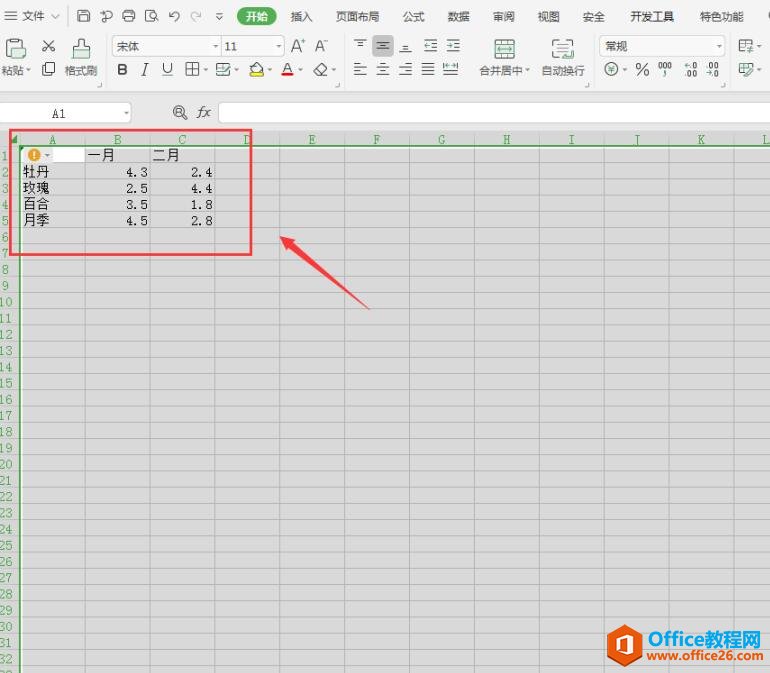The height and width of the screenshot is (673, 770).
Task: Toggle Bold formatting
Action: (122, 70)
